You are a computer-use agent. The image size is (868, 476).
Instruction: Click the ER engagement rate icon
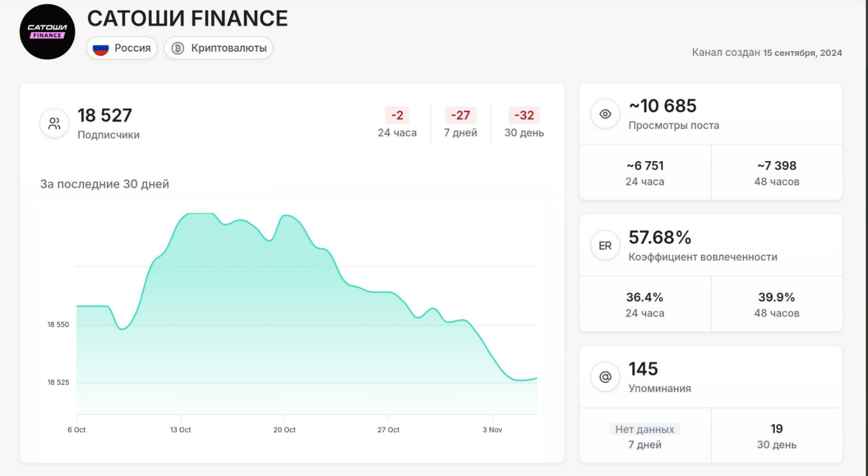(605, 246)
